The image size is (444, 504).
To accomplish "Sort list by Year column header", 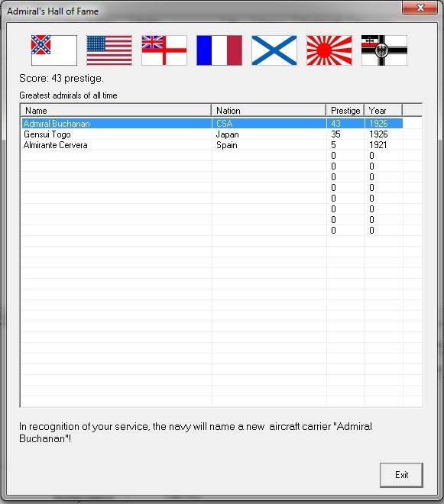I will (383, 110).
